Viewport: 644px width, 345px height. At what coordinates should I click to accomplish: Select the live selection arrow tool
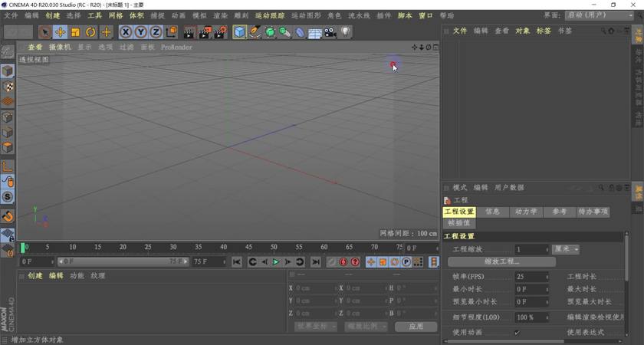(44, 32)
